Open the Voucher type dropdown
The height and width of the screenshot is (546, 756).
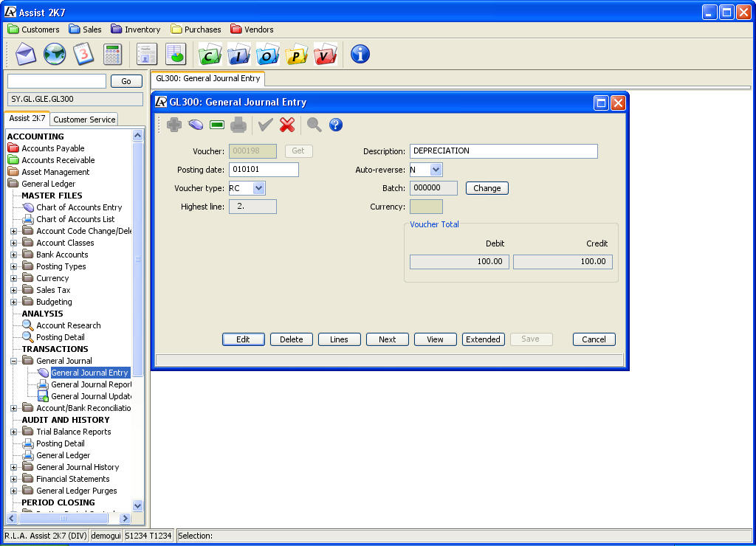(259, 188)
